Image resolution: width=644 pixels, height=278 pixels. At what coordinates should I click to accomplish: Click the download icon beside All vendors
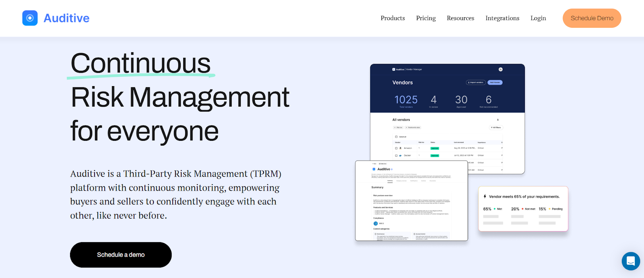[x=498, y=120]
